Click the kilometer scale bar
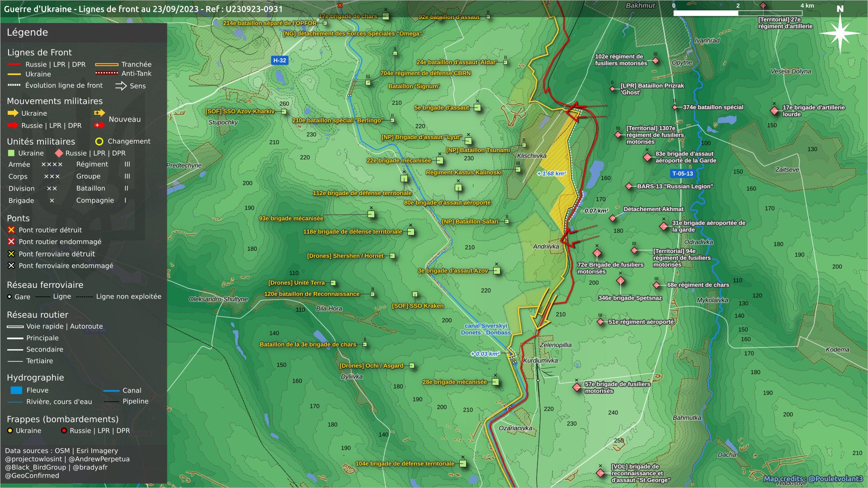868x488 pixels. pyautogui.click(x=738, y=14)
